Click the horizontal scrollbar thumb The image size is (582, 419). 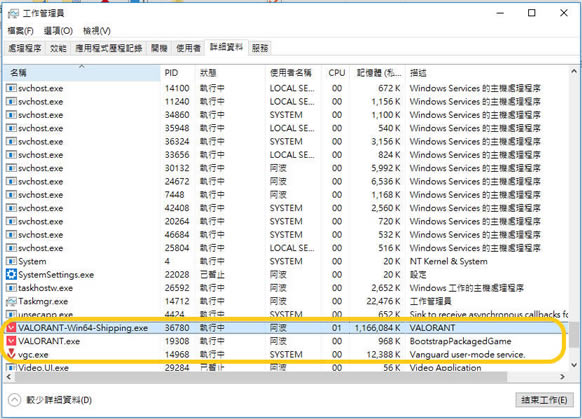click(261, 377)
